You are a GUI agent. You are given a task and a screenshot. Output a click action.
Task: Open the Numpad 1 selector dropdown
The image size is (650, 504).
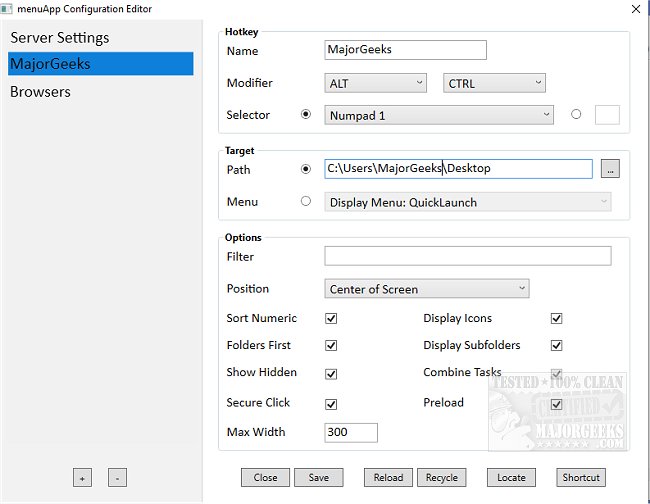pyautogui.click(x=439, y=116)
